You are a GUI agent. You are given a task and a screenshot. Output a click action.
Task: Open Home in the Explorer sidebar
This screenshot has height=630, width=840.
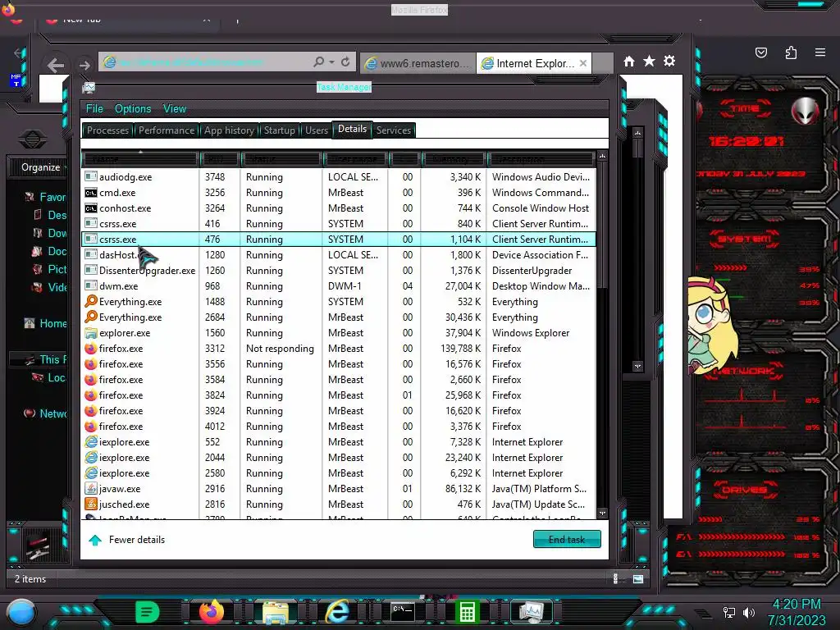[53, 323]
